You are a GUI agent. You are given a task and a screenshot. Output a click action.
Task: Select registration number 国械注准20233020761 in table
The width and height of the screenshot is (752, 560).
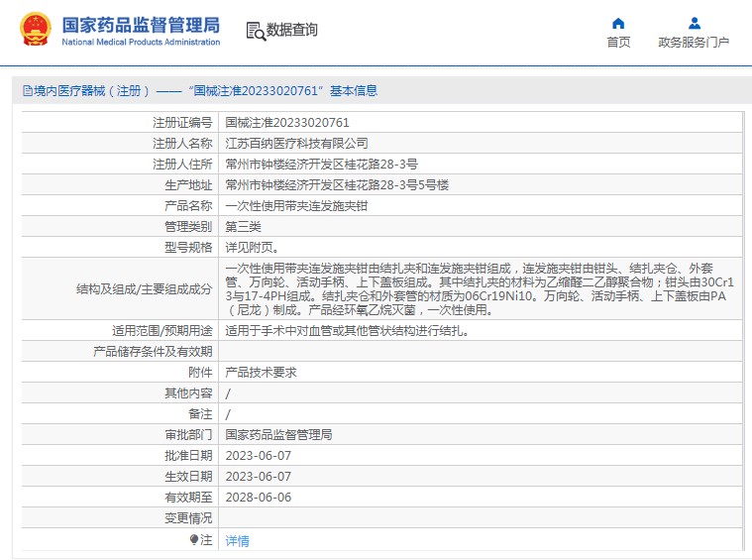[287, 123]
